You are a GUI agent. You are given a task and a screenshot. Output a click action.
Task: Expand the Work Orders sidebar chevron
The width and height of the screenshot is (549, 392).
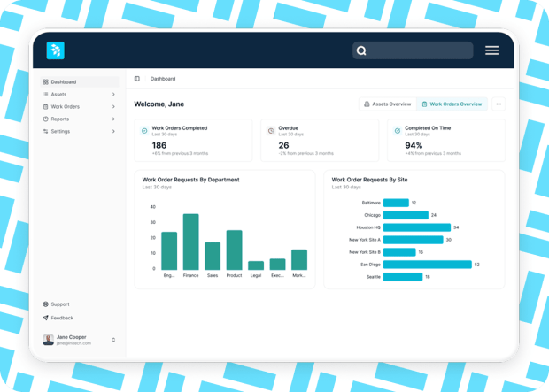[x=113, y=106]
